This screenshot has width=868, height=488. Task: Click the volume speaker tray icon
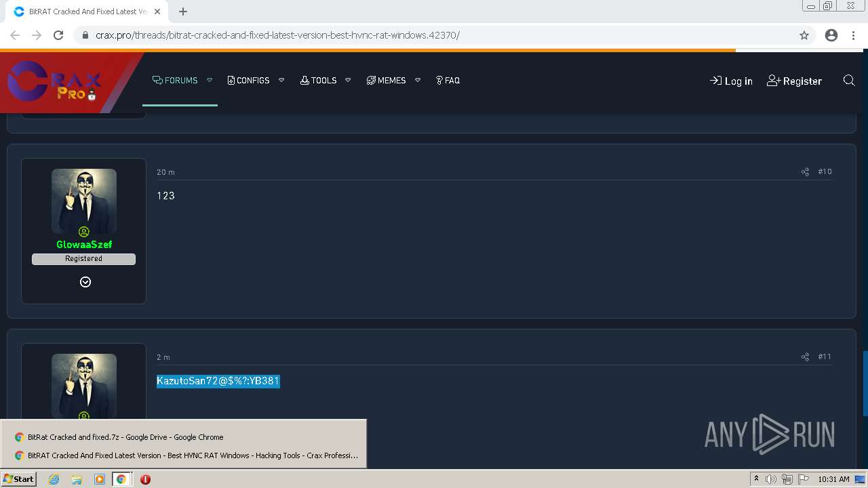coord(771,479)
